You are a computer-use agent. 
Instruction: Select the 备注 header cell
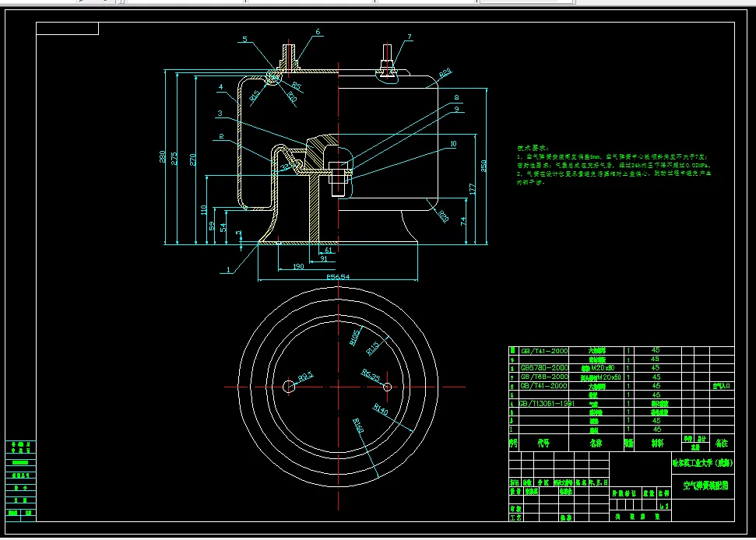point(722,444)
